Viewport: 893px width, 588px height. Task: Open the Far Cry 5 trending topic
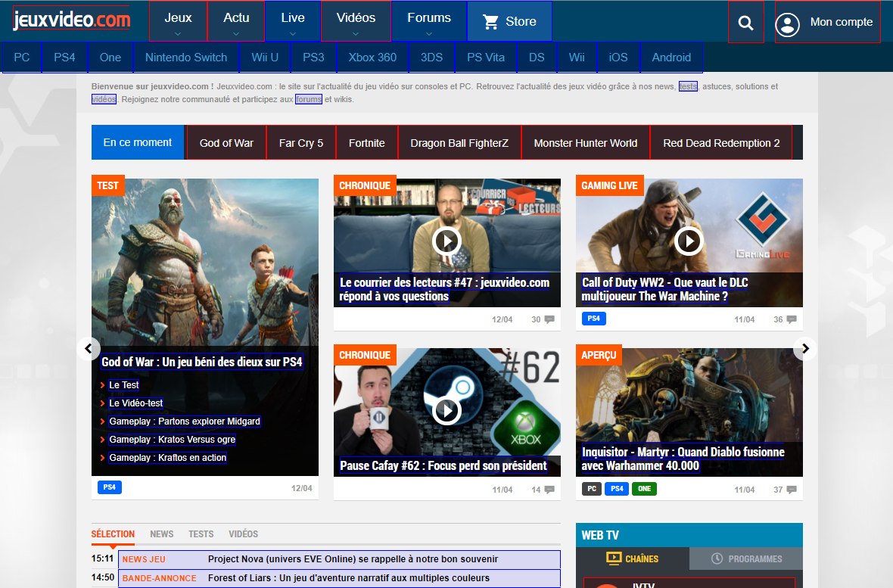pyautogui.click(x=300, y=142)
